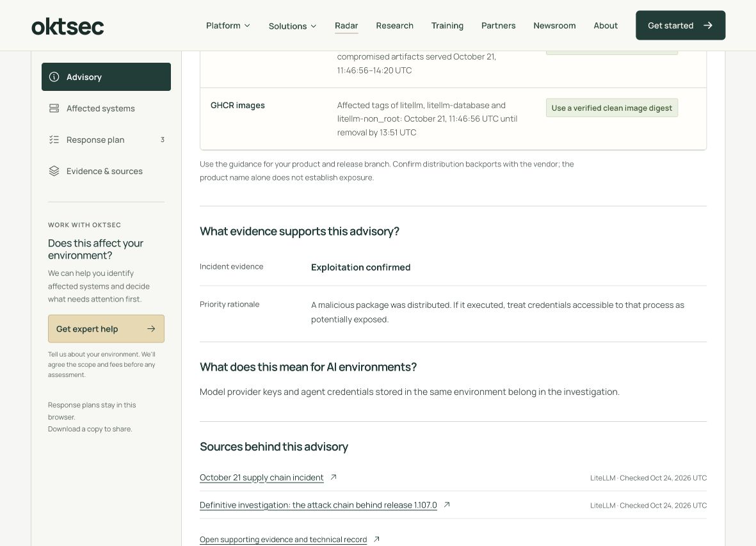Open supporting evidence and technical record link
The image size is (756, 546).
tap(283, 540)
